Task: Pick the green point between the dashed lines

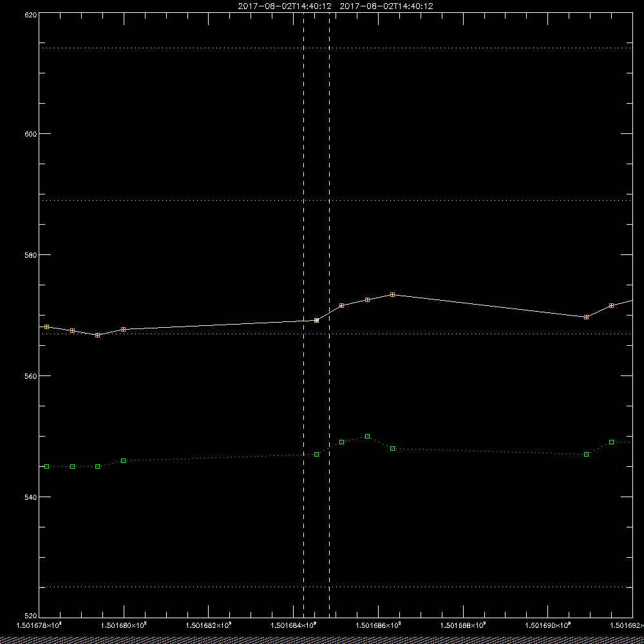Action: tap(316, 454)
